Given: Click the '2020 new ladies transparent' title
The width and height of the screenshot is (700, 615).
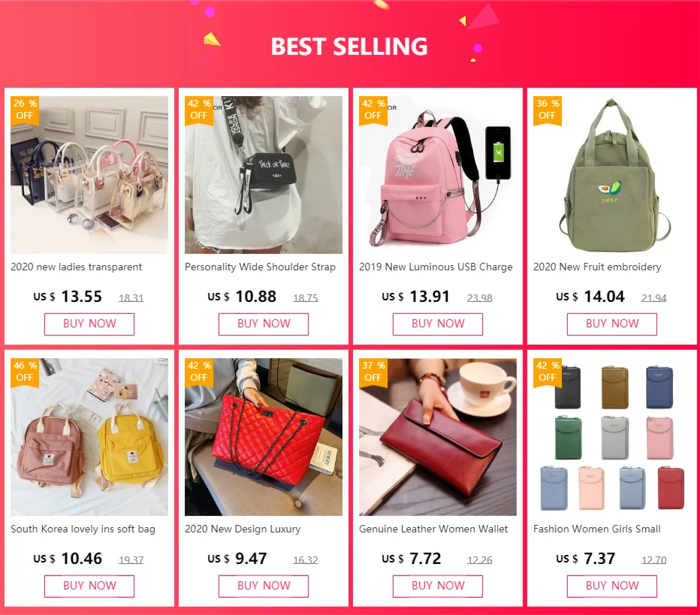Looking at the screenshot, I should coord(77,267).
